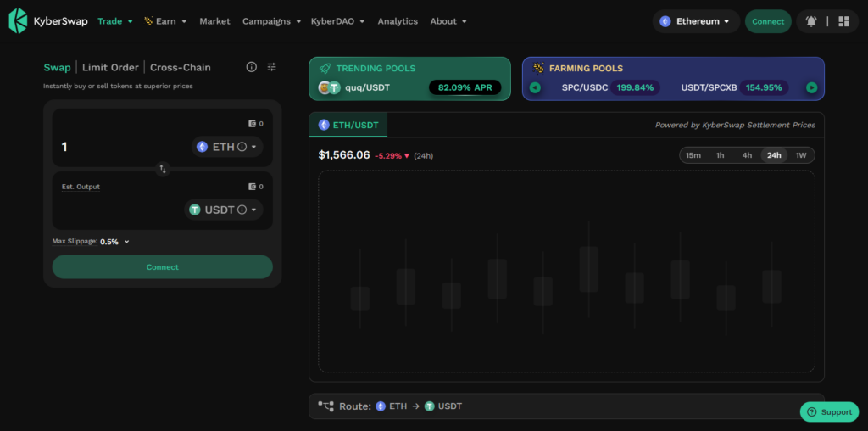868x431 pixels.
Task: Click the Farming Pools wheat icon
Action: pos(538,68)
